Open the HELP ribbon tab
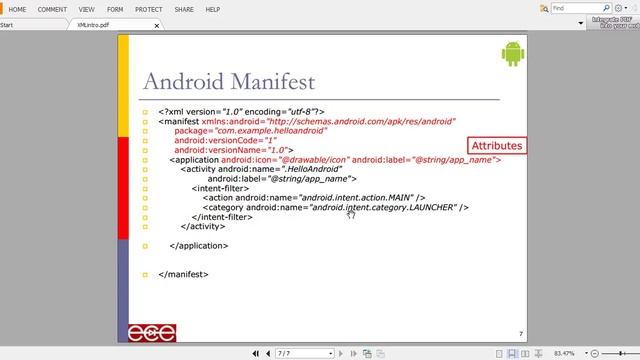Image resolution: width=640 pixels, height=360 pixels. [213, 9]
